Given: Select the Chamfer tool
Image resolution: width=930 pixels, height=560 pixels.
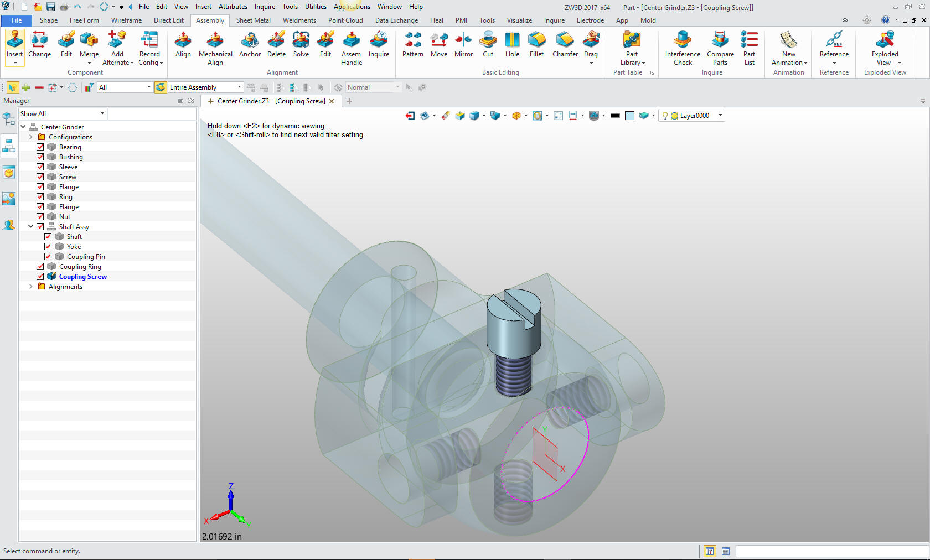Looking at the screenshot, I should pyautogui.click(x=565, y=44).
